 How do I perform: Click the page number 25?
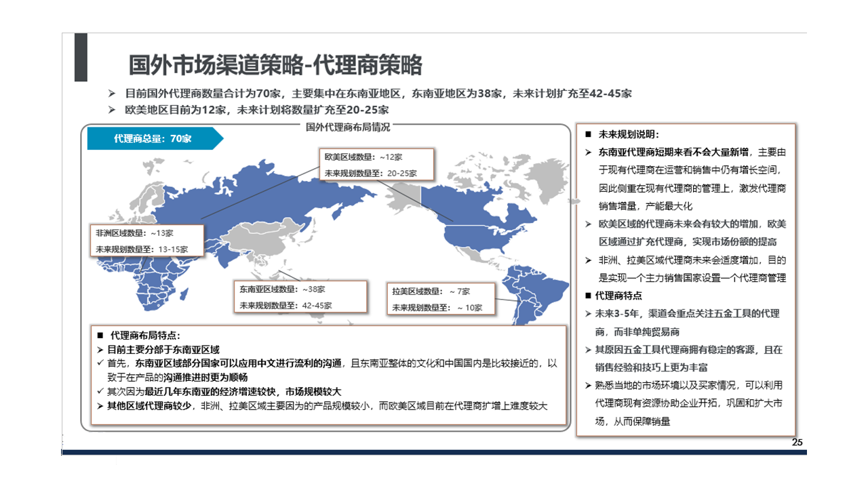[x=797, y=443]
